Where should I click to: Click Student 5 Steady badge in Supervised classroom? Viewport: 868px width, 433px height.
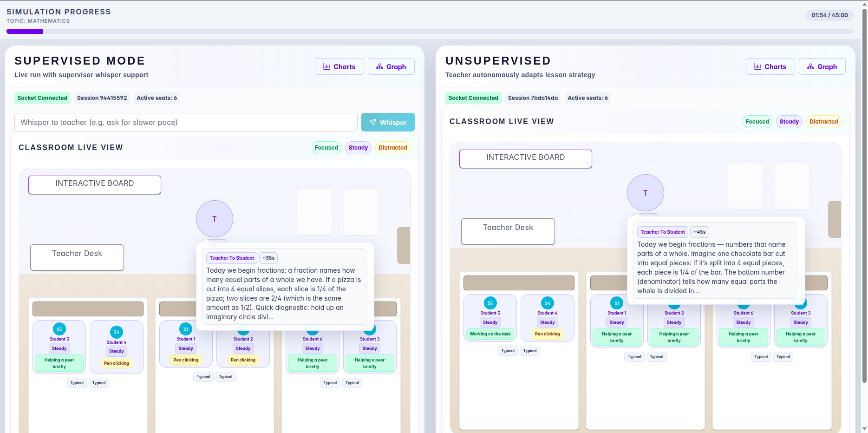(x=59, y=348)
